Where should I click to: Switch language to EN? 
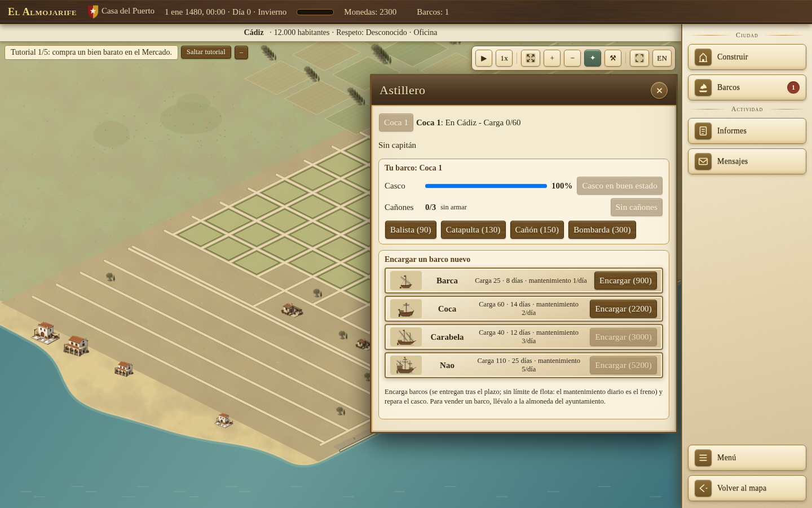[x=662, y=58]
